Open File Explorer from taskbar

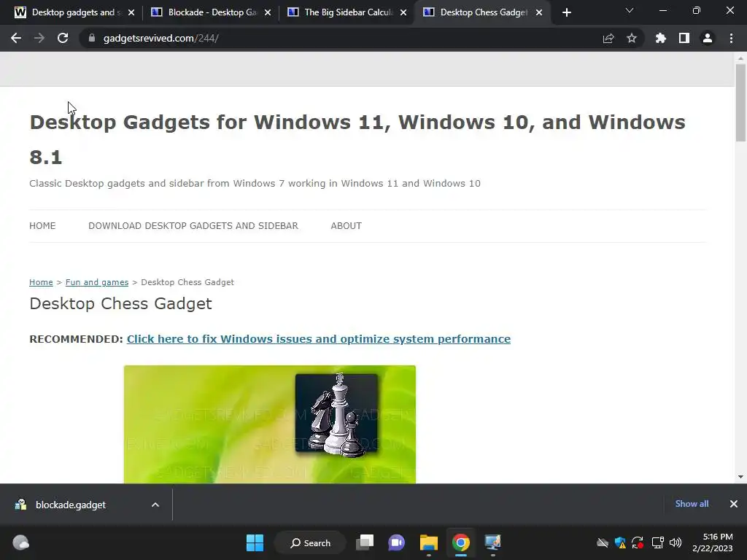pos(429,542)
